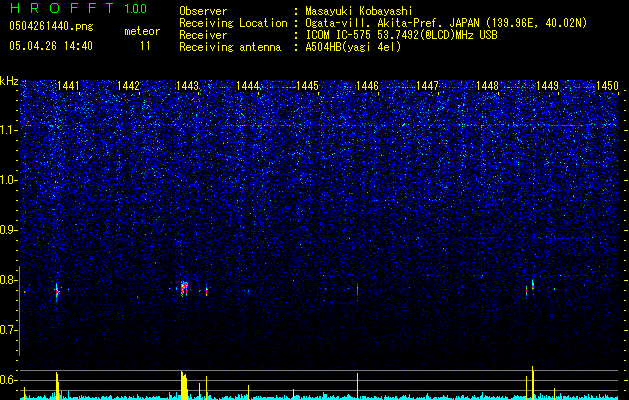Click the 0.8 frequency axis label
This screenshot has width=629, height=400.
7,280
